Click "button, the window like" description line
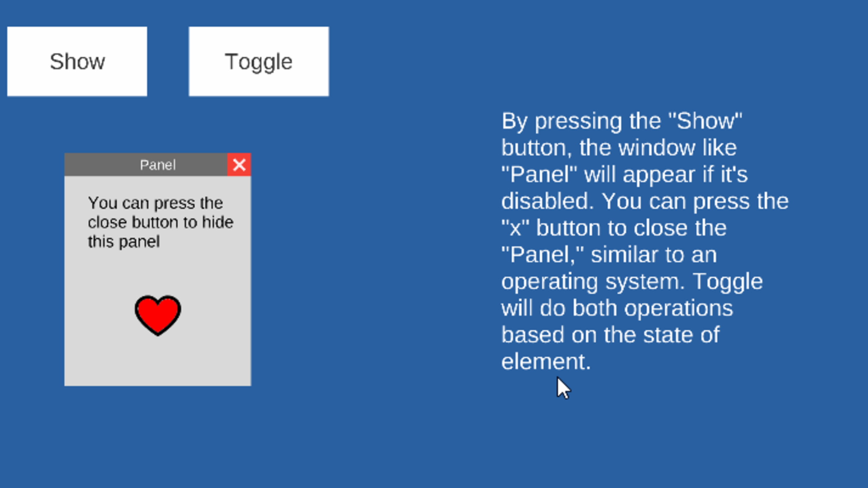The height and width of the screenshot is (488, 868). 619,147
